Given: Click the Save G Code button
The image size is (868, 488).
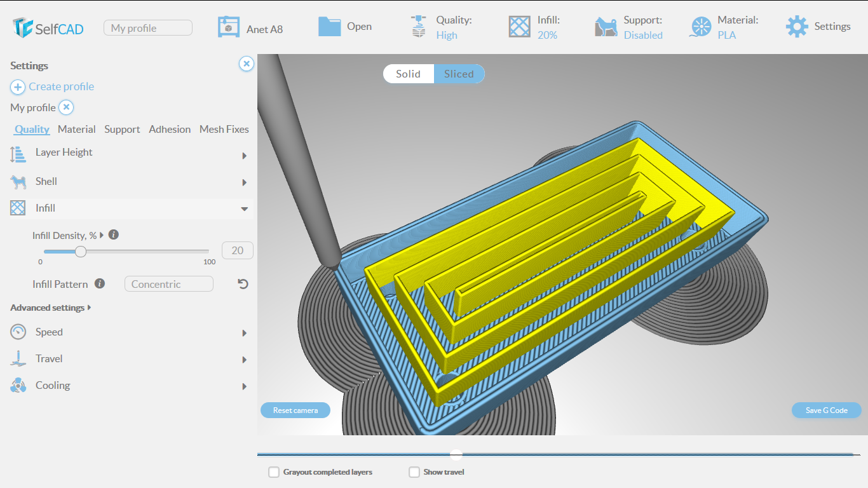Looking at the screenshot, I should coord(827,410).
